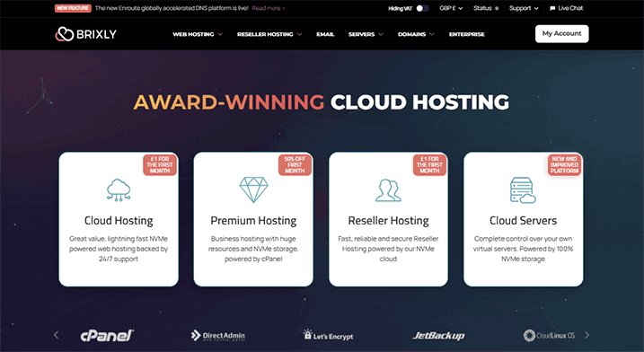Show next partner logos with right arrow
The width and height of the screenshot is (644, 352).
[587, 335]
